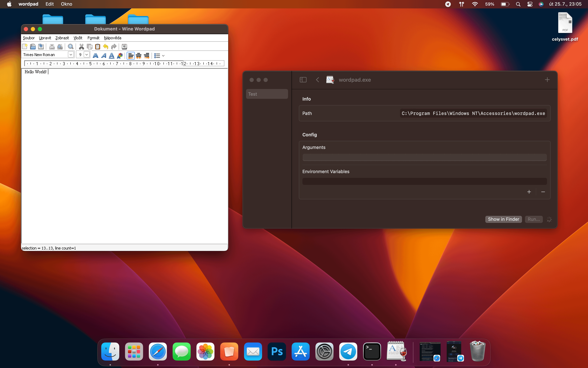
Task: Insert date and time via calendar icon
Action: tap(124, 46)
